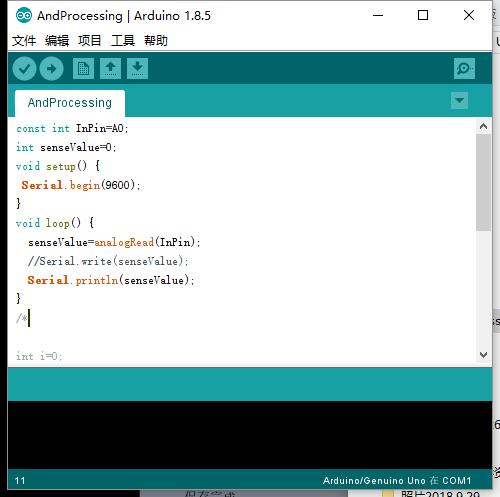Screen dimensions: 500x497
Task: Open the Serial Monitor magnifier icon
Action: pyautogui.click(x=464, y=69)
